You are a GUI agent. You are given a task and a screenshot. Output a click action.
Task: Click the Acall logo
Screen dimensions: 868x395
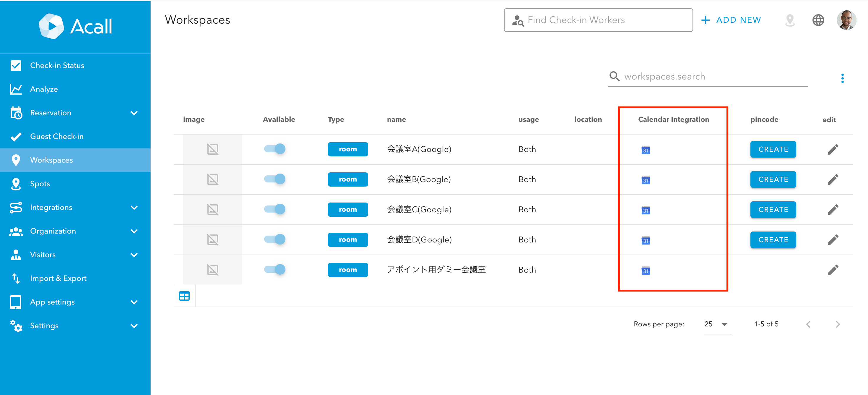(75, 26)
